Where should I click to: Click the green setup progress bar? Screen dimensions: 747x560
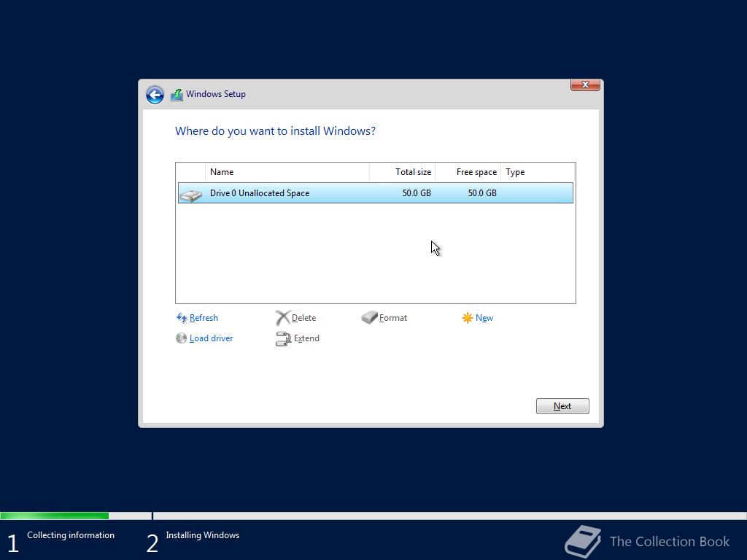(54, 516)
